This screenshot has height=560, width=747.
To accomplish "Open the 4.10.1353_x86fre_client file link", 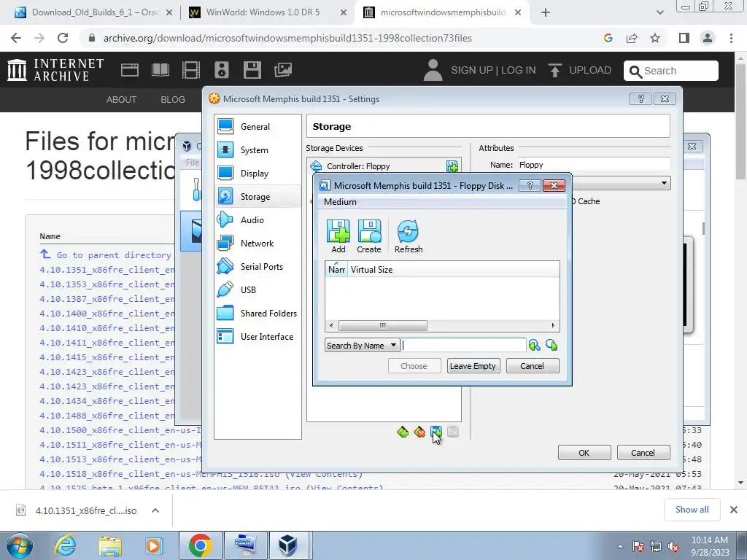I will coord(107,284).
